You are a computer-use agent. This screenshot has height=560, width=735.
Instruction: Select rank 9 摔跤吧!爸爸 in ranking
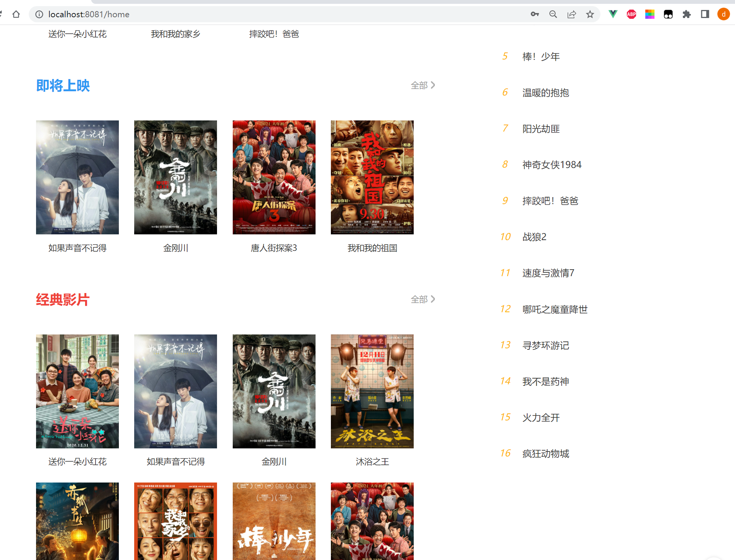click(550, 201)
